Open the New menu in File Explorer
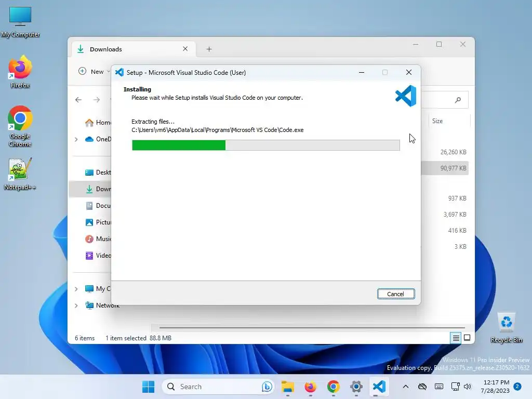Viewport: 532px width, 399px height. (x=94, y=72)
